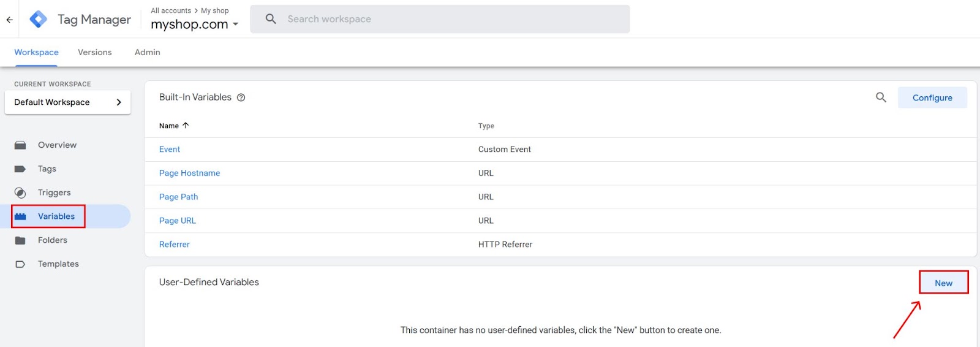Image resolution: width=980 pixels, height=347 pixels.
Task: Click the Triggers target icon
Action: (x=20, y=193)
